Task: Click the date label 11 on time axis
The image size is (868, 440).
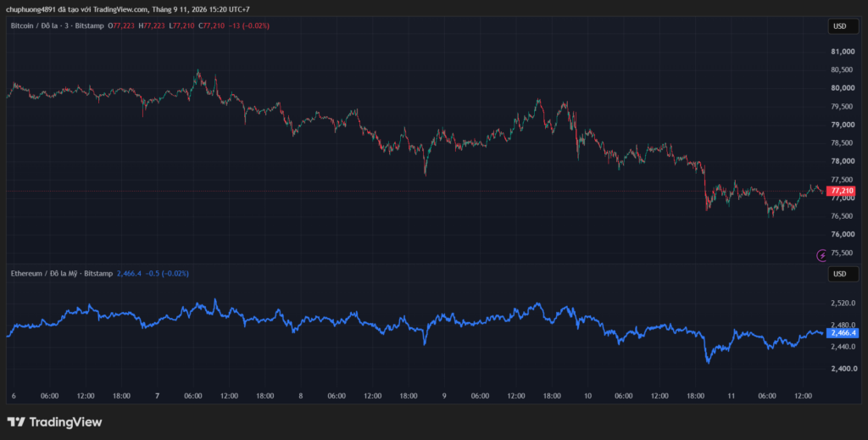Action: pyautogui.click(x=731, y=396)
